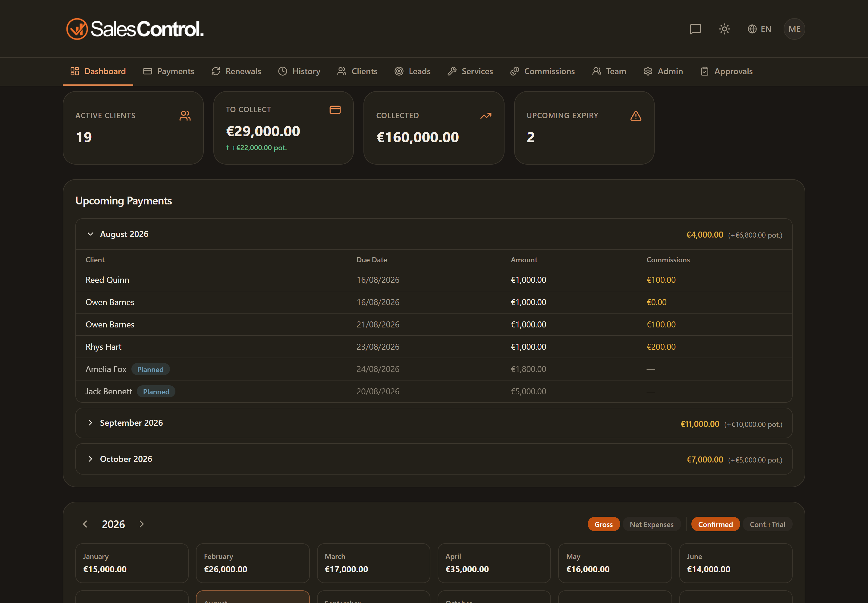Click the Rhys Hart client row
The height and width of the screenshot is (603, 868).
(434, 347)
